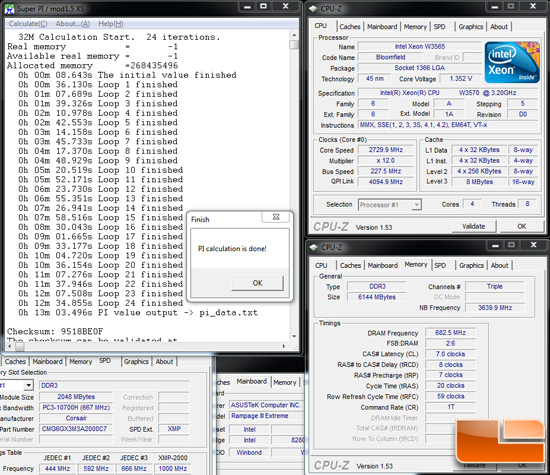
Task: Switch to Caches tab in top CPU-Z window
Action: pyautogui.click(x=350, y=27)
